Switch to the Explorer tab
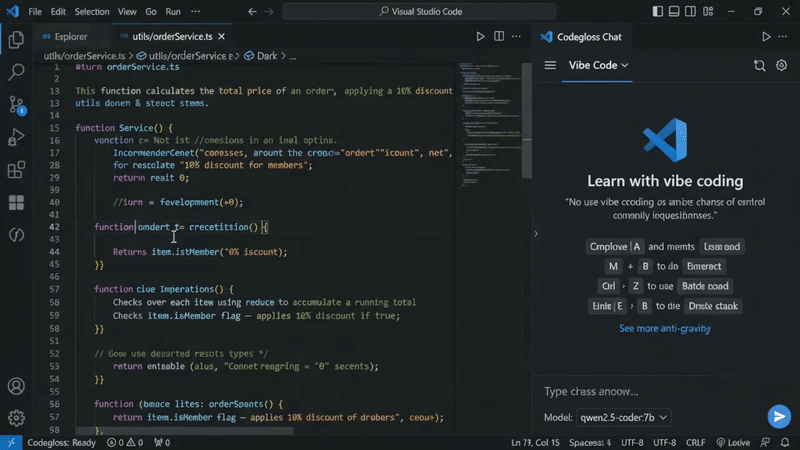The image size is (800, 450). point(72,37)
